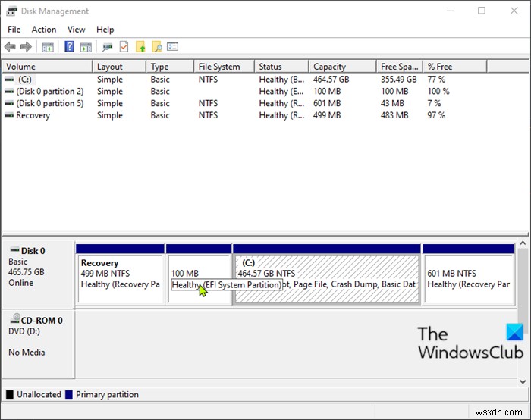Viewport: 531px width, 420px height.
Task: Select the CD-ROM 0 DVD (D:) label panel
Action: pyautogui.click(x=38, y=343)
